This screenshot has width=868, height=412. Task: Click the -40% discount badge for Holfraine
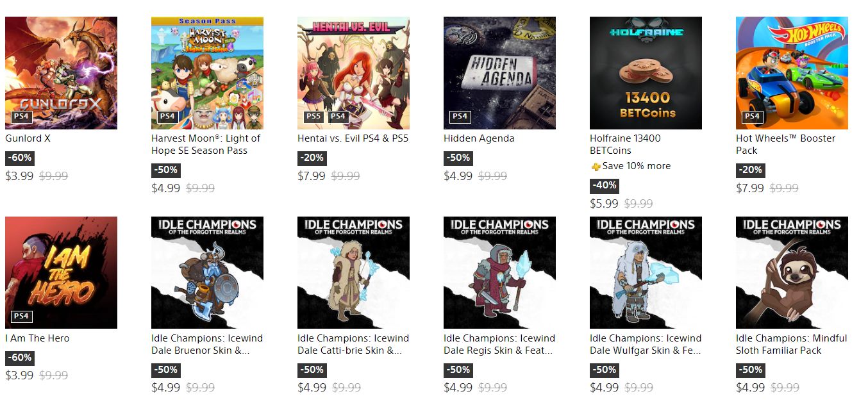[x=605, y=186]
